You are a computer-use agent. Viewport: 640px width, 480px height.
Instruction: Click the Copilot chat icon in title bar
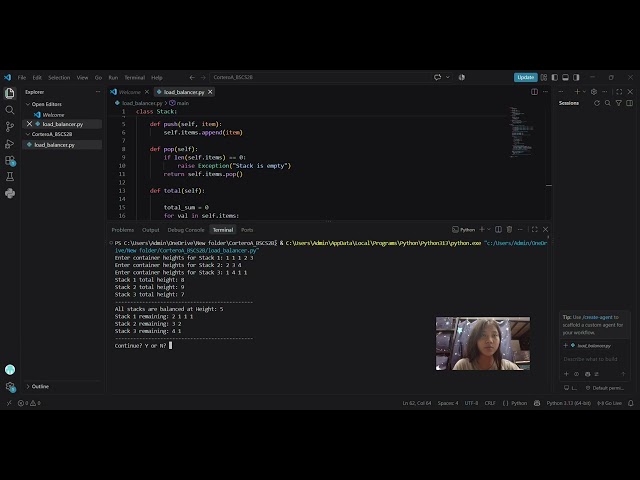(438, 77)
